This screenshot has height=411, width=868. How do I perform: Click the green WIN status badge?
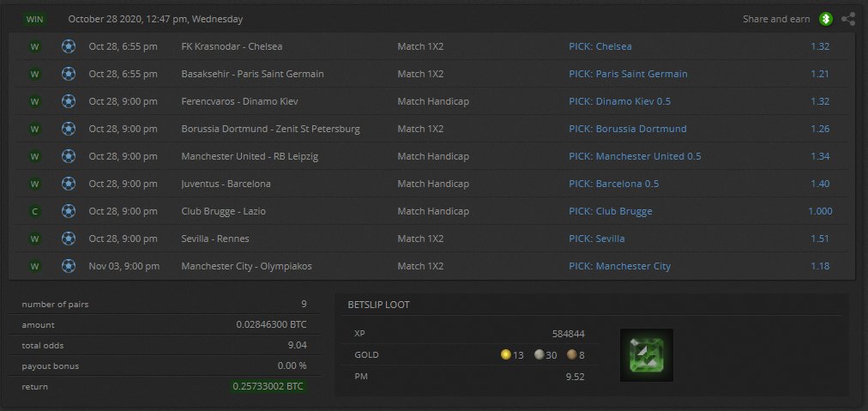[x=35, y=20]
